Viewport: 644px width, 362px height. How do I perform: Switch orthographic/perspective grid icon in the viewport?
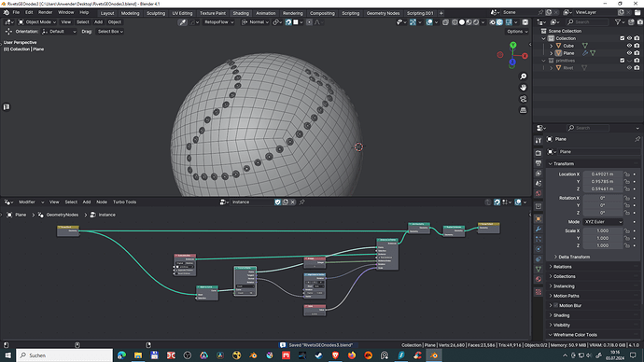[x=523, y=110]
